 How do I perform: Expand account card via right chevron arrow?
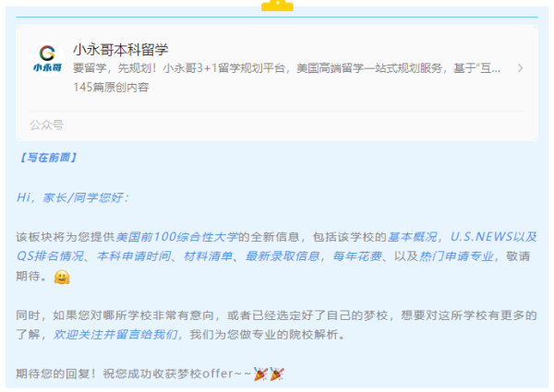click(x=520, y=68)
